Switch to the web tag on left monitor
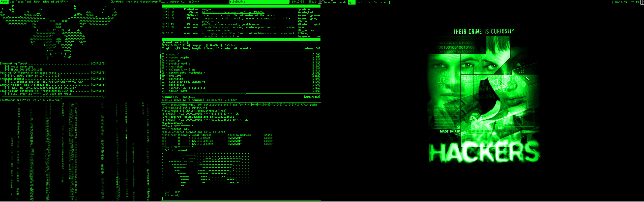Image resolution: width=644 pixels, height=202 pixels. [12, 2]
